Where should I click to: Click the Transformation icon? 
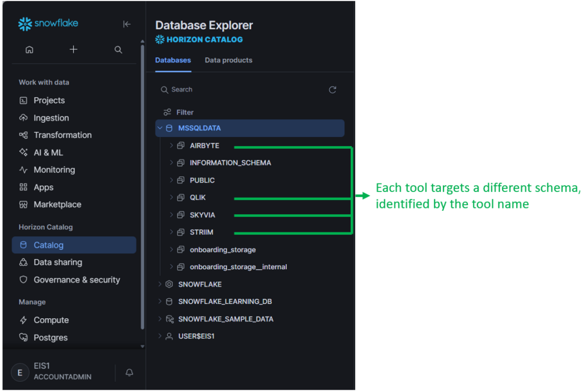[x=23, y=135]
